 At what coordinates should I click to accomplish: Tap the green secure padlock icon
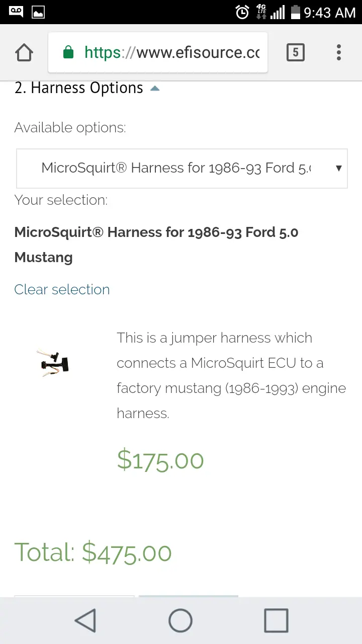tap(68, 52)
